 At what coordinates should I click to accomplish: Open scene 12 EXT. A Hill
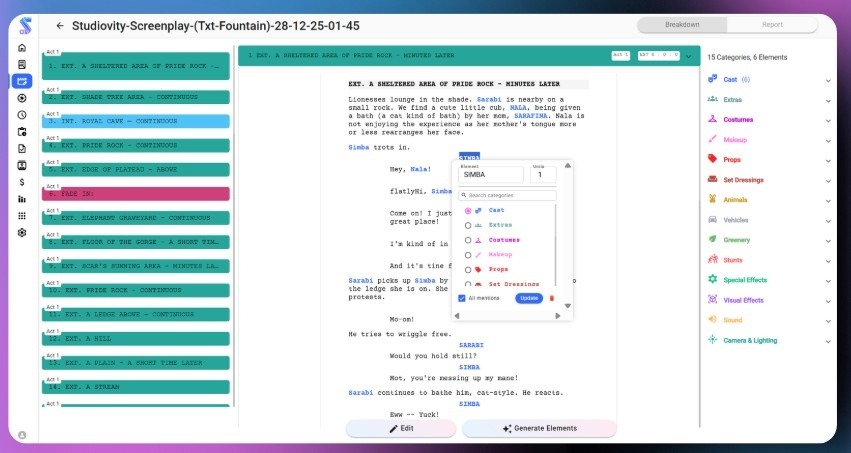pyautogui.click(x=136, y=339)
